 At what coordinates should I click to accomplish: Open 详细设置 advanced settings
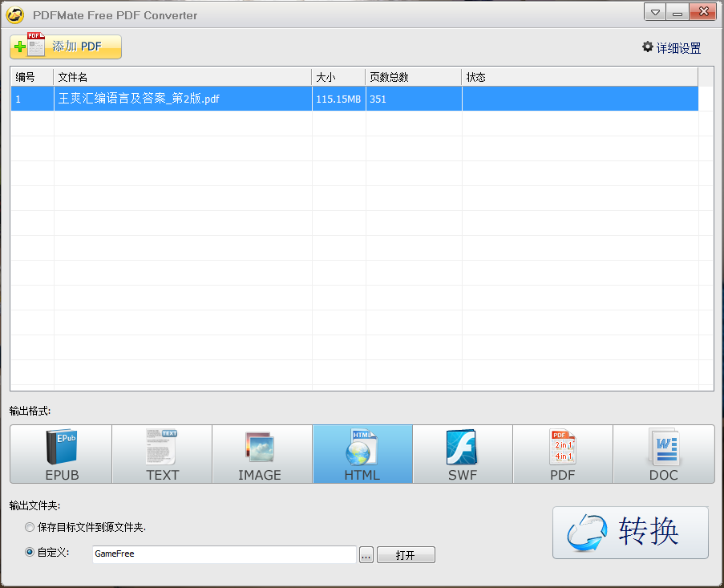point(671,48)
